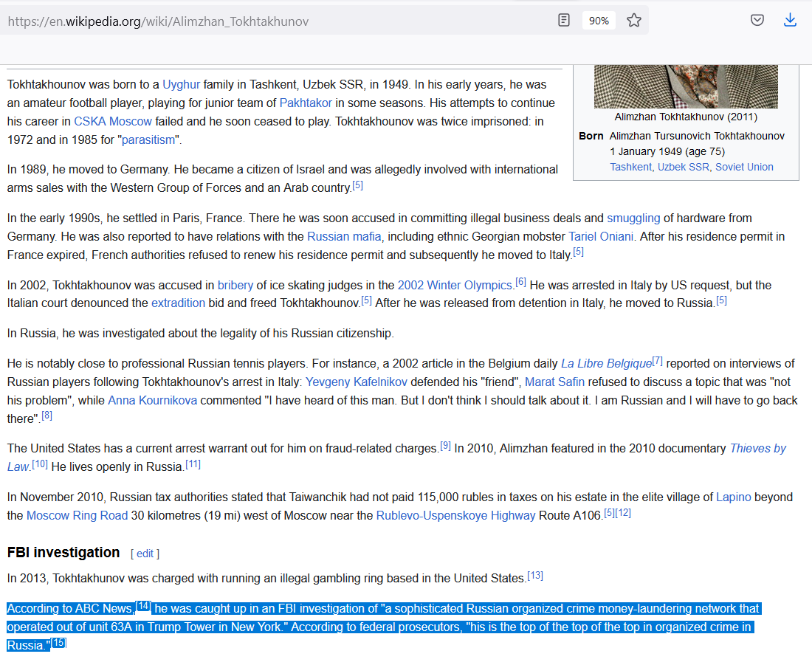Open citation [11] after lives openly in Russia

click(193, 464)
